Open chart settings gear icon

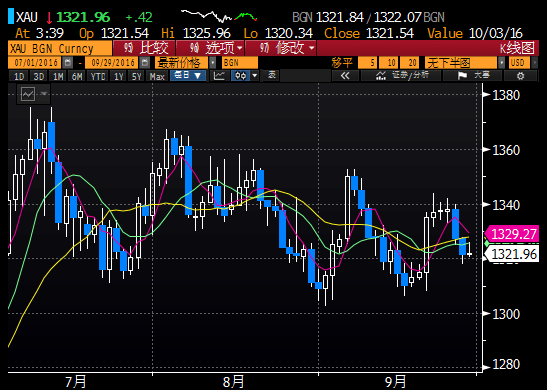pyautogui.click(x=520, y=76)
